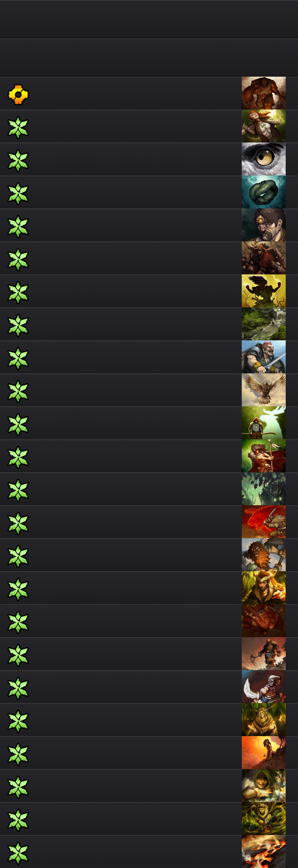Click the green leaf icon next to the coiled snake art

(18, 193)
